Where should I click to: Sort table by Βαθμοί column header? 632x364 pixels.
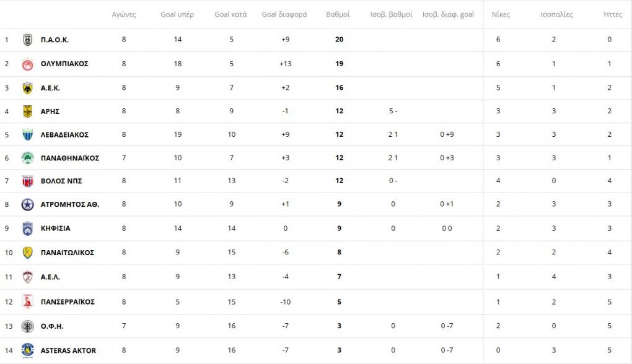click(338, 14)
